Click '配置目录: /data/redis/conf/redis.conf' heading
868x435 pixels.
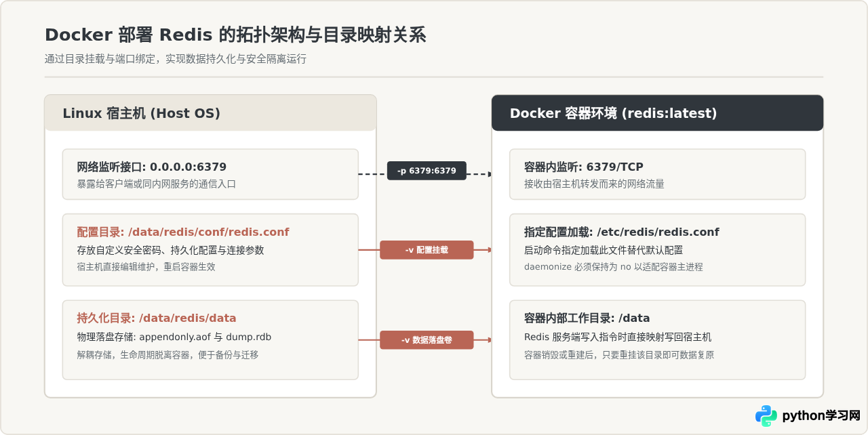pyautogui.click(x=183, y=232)
